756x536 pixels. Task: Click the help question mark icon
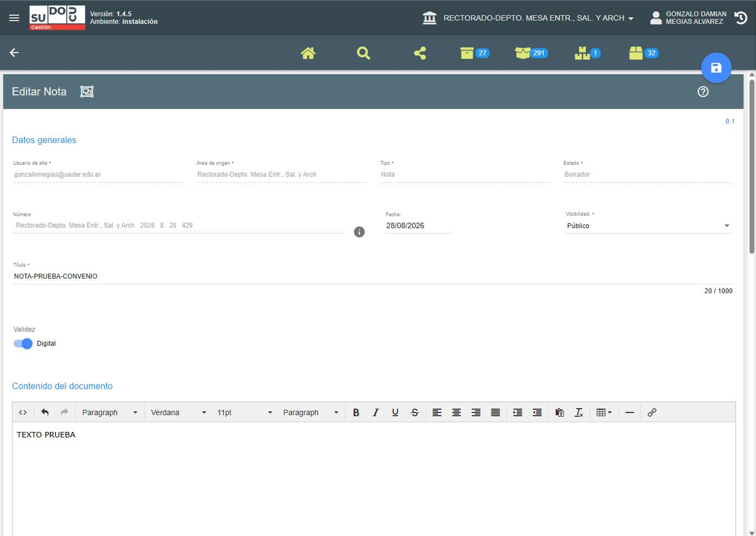pos(703,91)
